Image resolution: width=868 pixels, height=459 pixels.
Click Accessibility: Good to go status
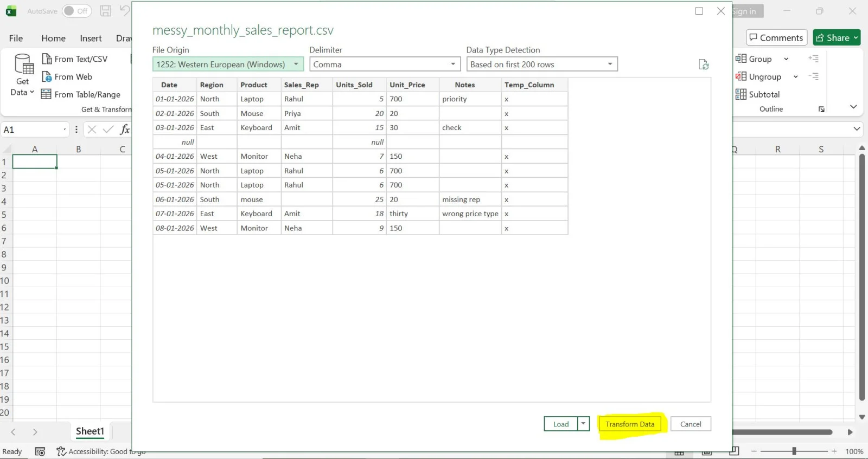(101, 451)
